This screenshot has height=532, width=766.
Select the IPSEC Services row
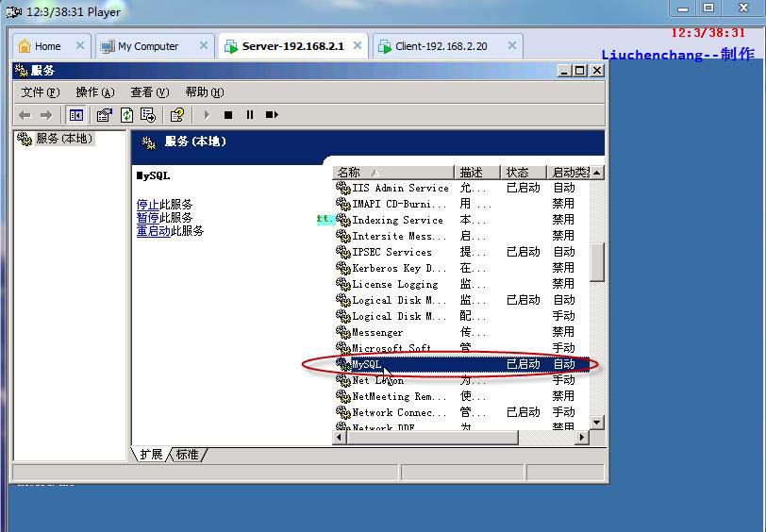click(x=461, y=252)
